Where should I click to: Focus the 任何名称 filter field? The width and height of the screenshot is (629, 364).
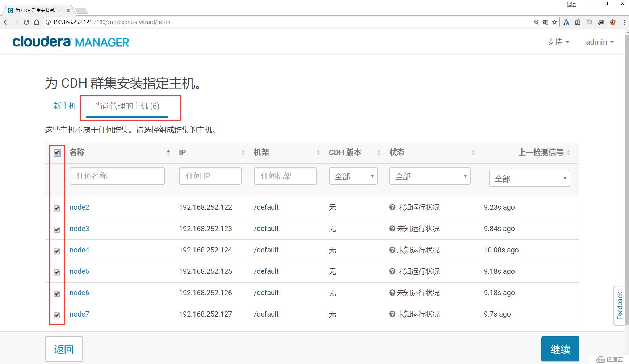pyautogui.click(x=117, y=176)
